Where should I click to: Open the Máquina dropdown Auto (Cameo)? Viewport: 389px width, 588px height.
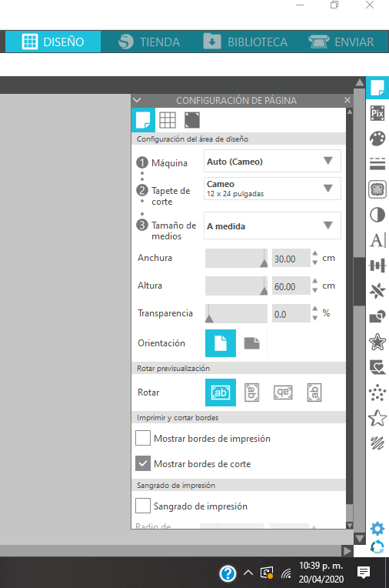pyautogui.click(x=272, y=162)
